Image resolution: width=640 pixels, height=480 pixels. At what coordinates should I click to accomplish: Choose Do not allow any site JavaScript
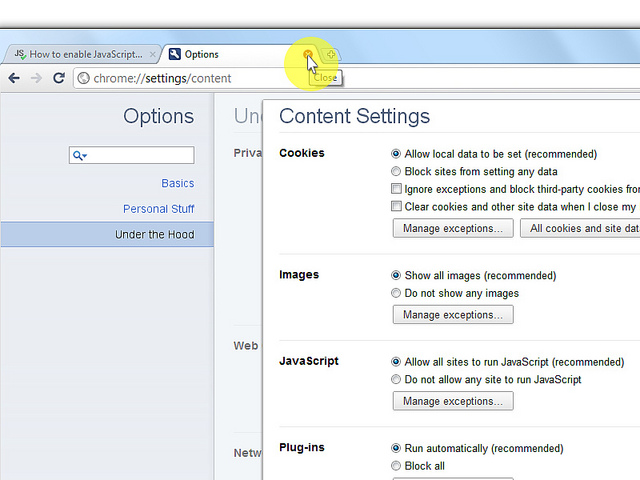pyautogui.click(x=397, y=380)
